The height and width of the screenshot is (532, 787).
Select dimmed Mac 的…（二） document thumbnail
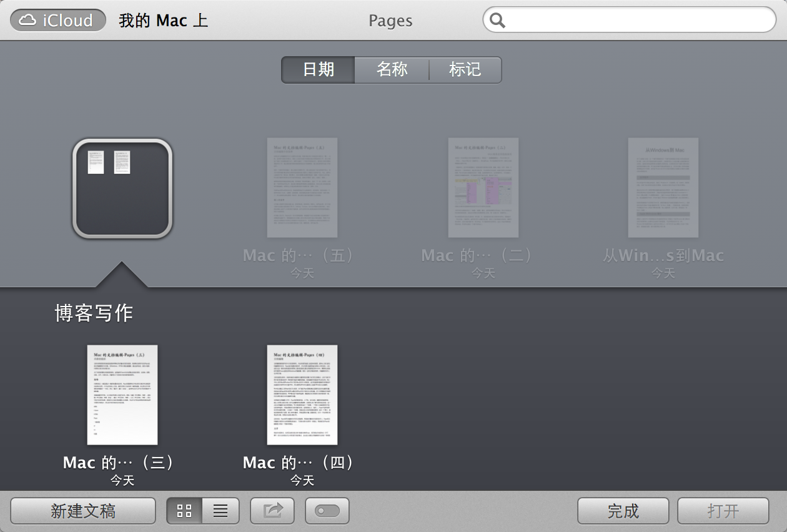[x=483, y=187]
